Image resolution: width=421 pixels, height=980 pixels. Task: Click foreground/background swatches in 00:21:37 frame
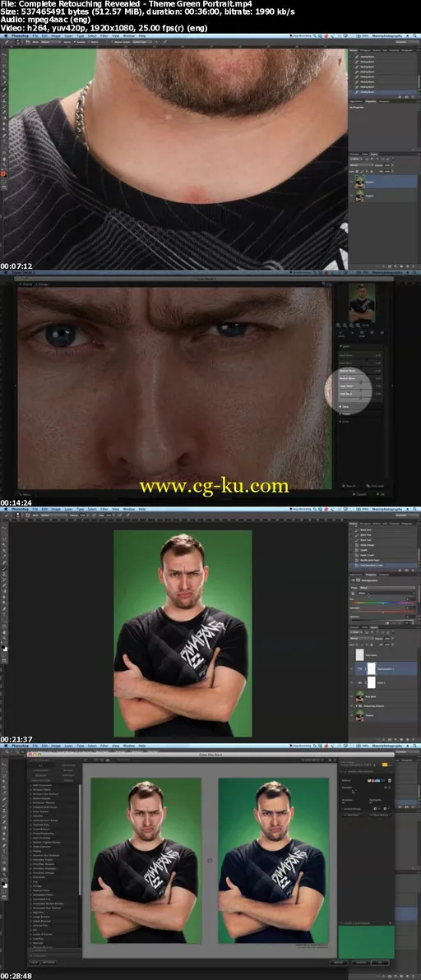[x=4, y=648]
